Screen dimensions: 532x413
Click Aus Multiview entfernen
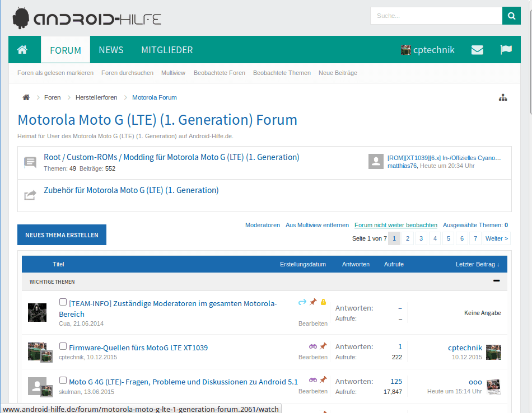(317, 225)
